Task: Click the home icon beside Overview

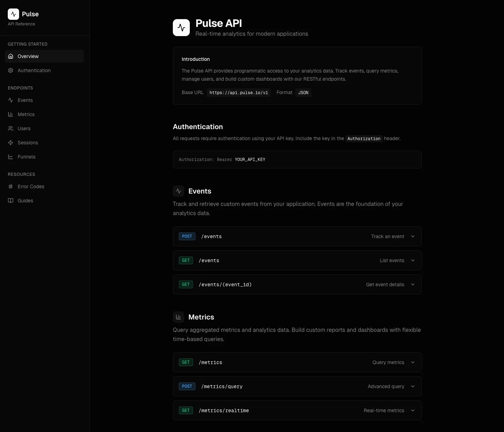Action: pos(11,56)
